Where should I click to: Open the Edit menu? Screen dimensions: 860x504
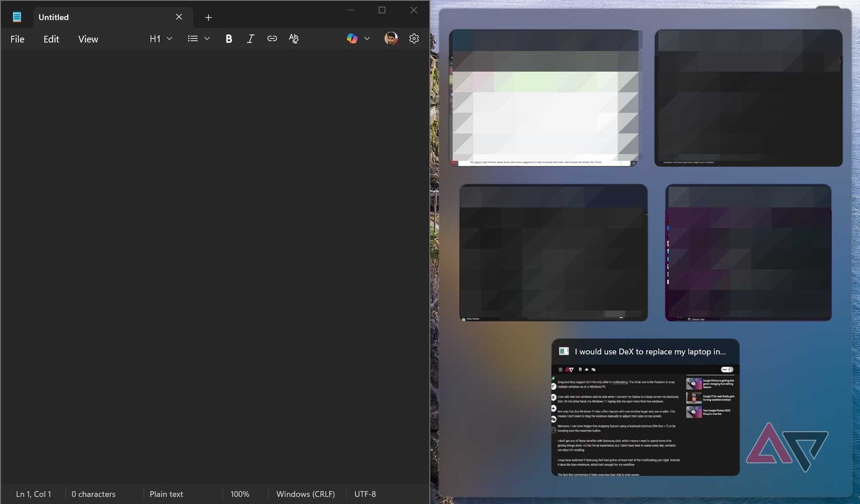pyautogui.click(x=51, y=39)
